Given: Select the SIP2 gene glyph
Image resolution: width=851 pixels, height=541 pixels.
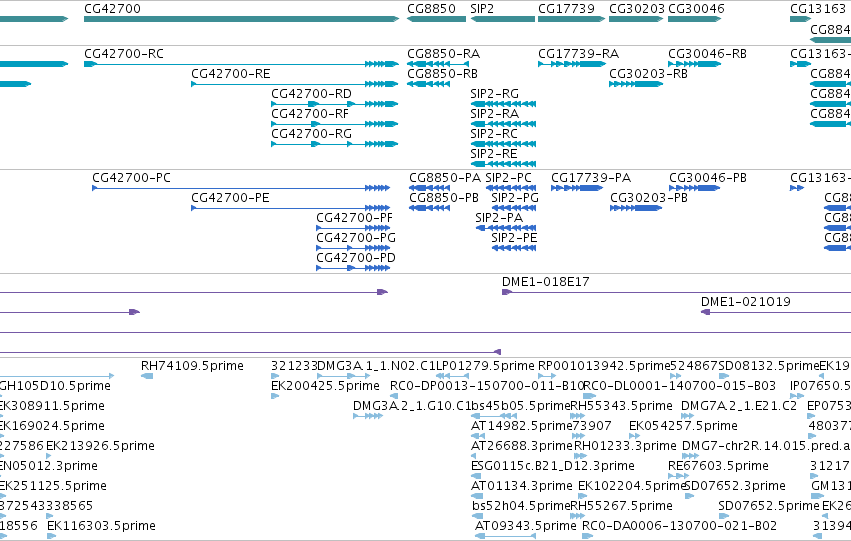Looking at the screenshot, I should coord(503,19).
